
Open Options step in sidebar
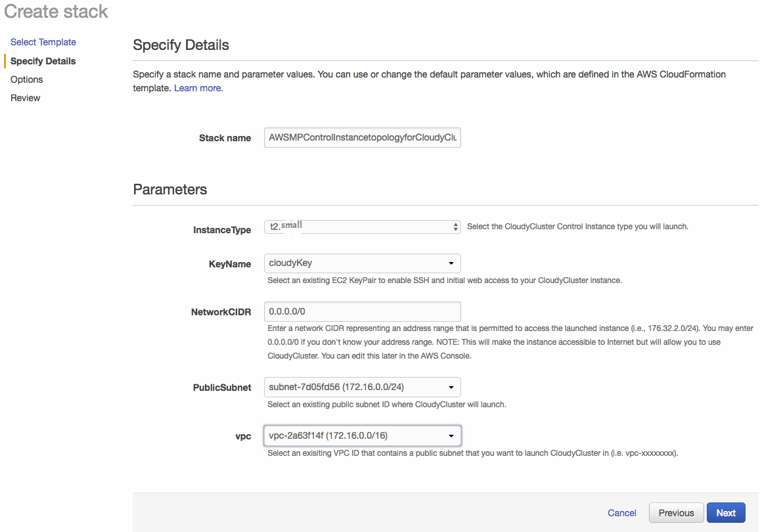click(27, 79)
